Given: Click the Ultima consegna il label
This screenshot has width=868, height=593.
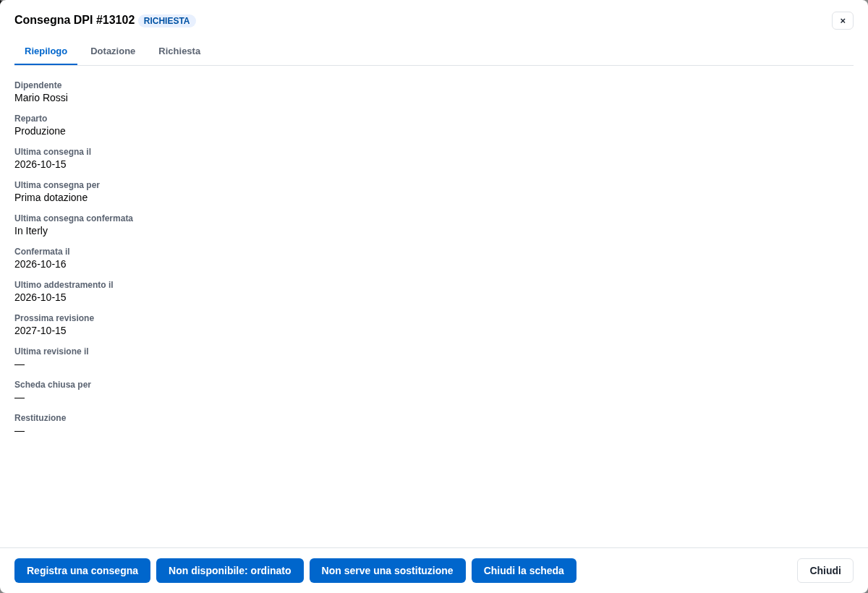Looking at the screenshot, I should click(x=53, y=152).
